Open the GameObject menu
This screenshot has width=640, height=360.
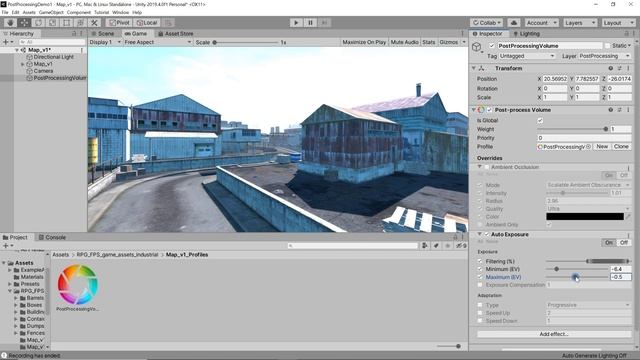pos(51,12)
